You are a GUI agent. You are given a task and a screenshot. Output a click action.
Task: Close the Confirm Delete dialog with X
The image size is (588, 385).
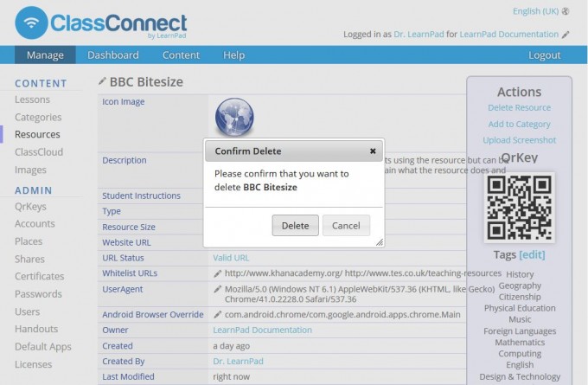(x=373, y=151)
